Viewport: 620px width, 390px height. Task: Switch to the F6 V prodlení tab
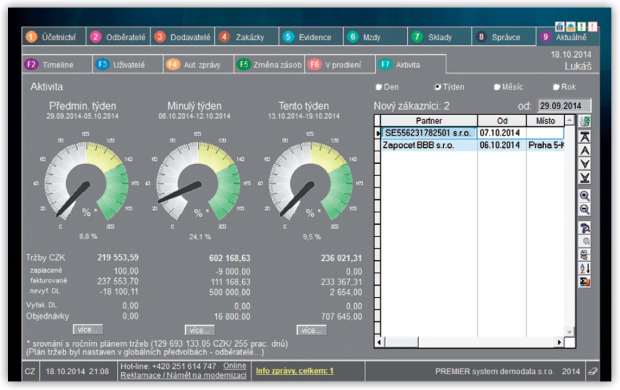(340, 64)
